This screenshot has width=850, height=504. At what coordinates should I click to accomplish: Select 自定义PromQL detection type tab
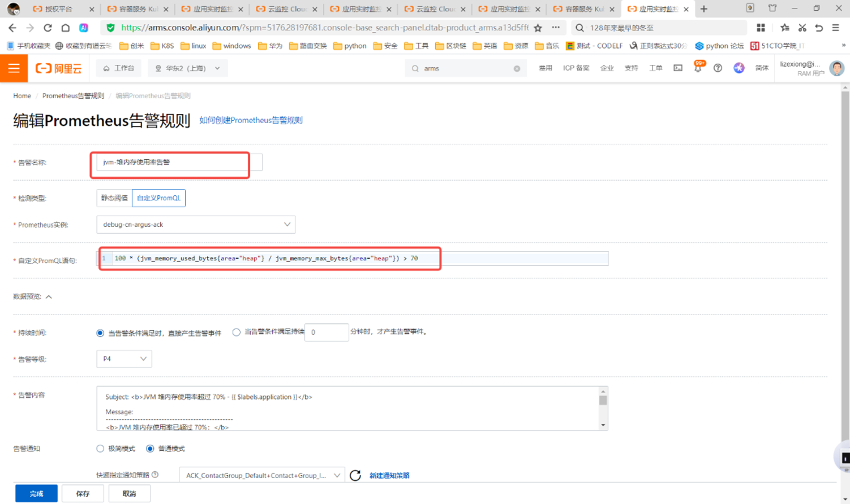159,198
